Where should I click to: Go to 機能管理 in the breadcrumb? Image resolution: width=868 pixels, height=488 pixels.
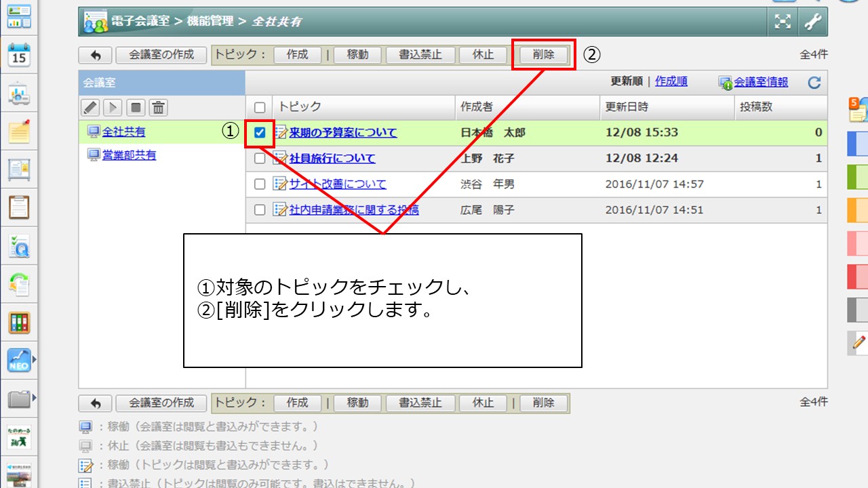(x=210, y=22)
